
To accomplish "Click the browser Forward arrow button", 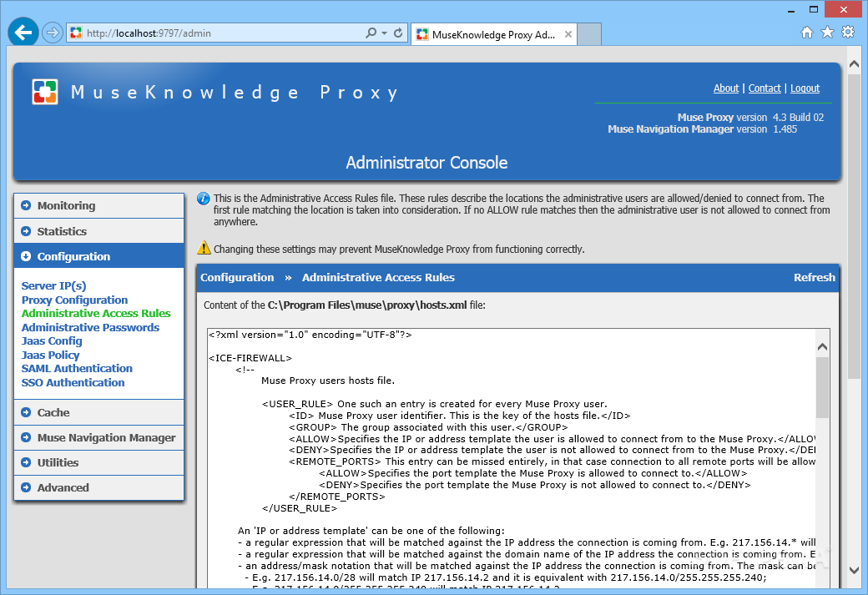I will tap(52, 33).
